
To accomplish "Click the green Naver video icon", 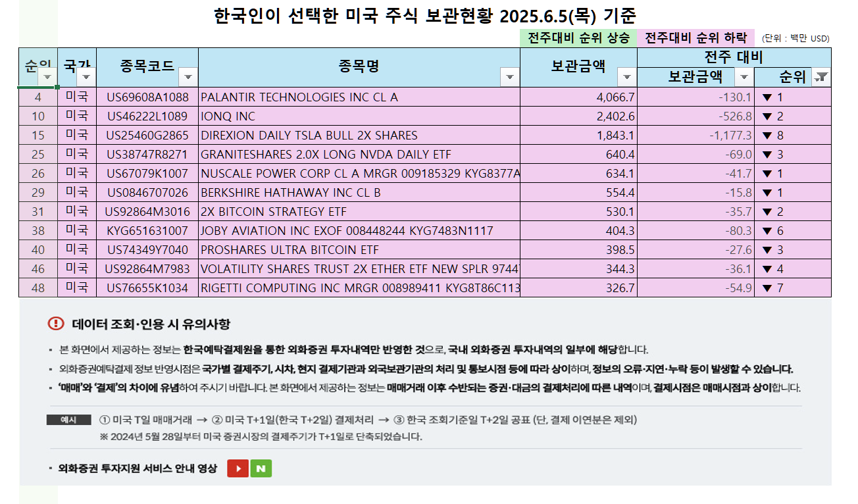I will click(x=261, y=468).
